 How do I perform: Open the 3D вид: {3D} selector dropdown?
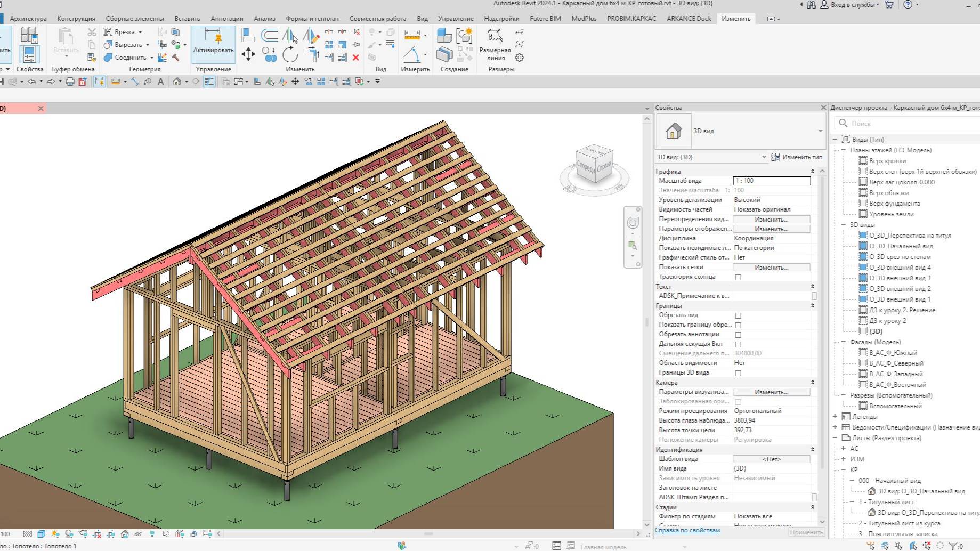(765, 157)
